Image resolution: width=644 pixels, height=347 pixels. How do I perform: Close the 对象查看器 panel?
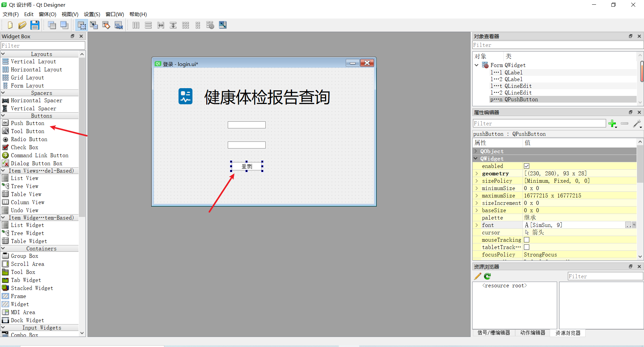tap(639, 36)
